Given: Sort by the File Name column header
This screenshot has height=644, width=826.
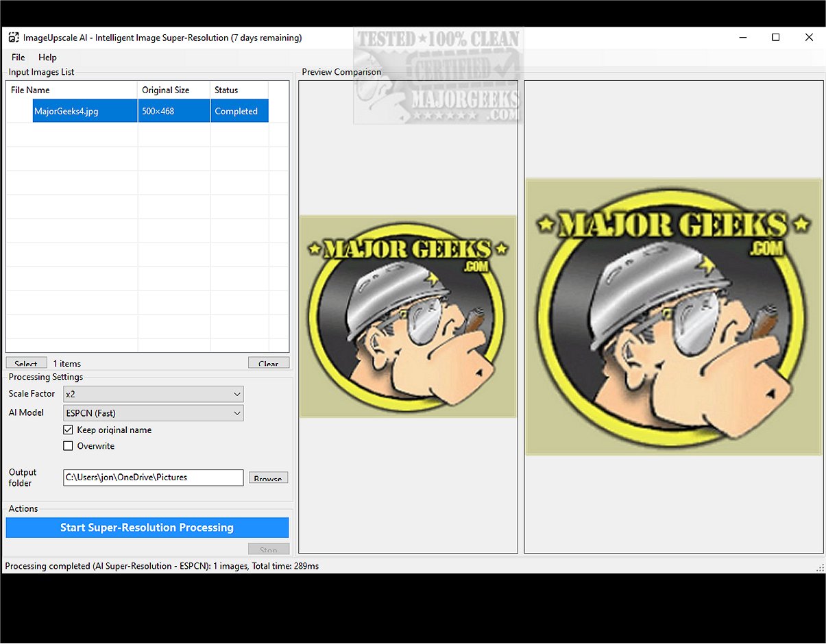Looking at the screenshot, I should pyautogui.click(x=72, y=90).
